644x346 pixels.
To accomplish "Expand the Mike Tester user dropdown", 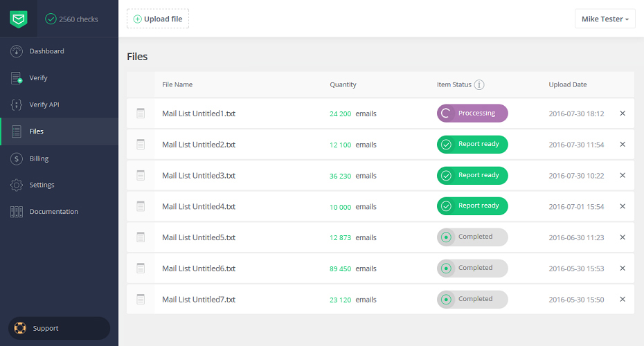I will [x=605, y=19].
